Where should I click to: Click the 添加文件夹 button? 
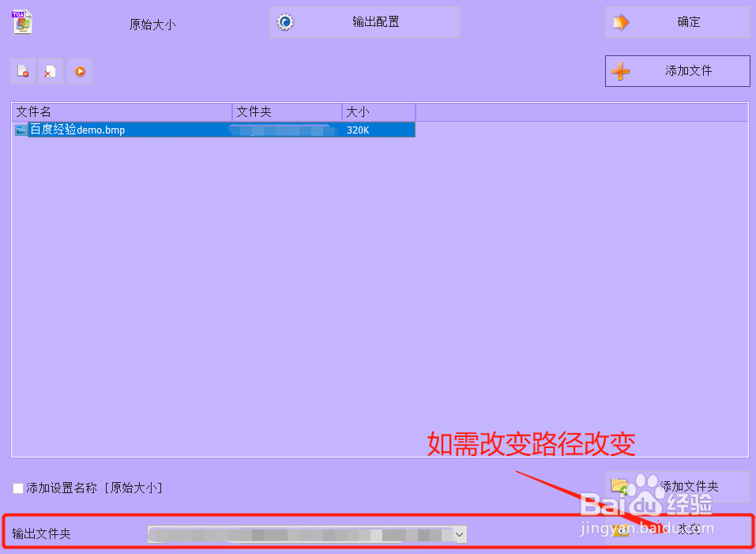[x=693, y=487]
